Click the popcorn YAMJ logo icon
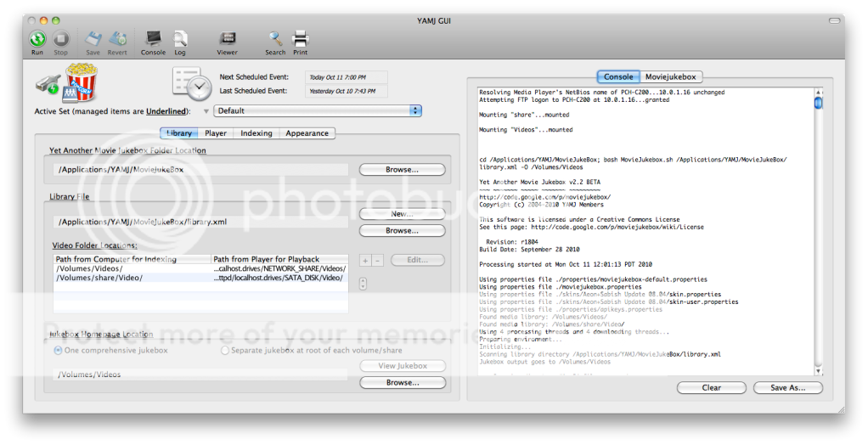The width and height of the screenshot is (868, 445). pyautogui.click(x=81, y=82)
